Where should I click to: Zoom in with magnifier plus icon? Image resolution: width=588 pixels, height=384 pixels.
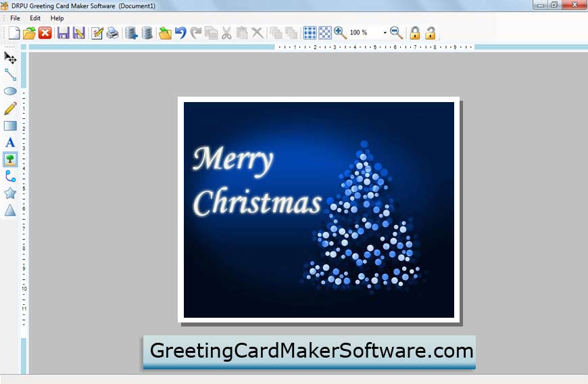(x=340, y=33)
